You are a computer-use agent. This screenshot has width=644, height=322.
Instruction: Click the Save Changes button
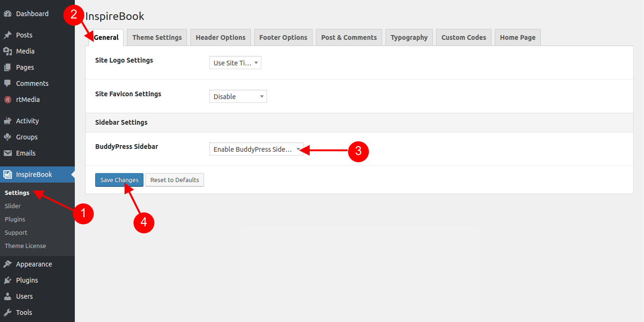click(x=119, y=180)
